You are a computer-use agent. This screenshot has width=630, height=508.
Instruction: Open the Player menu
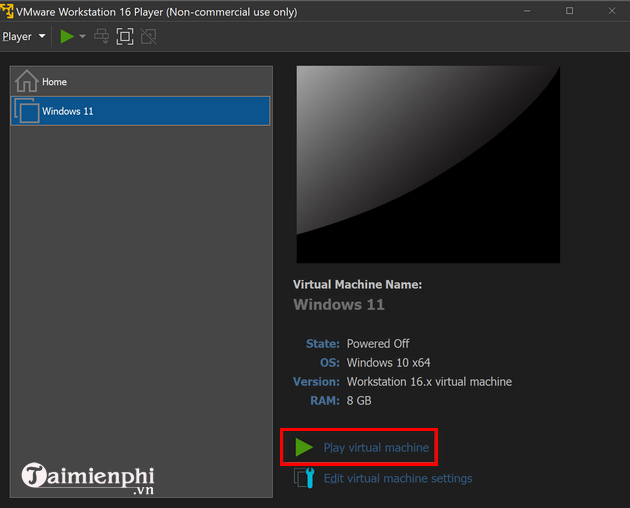coord(23,37)
